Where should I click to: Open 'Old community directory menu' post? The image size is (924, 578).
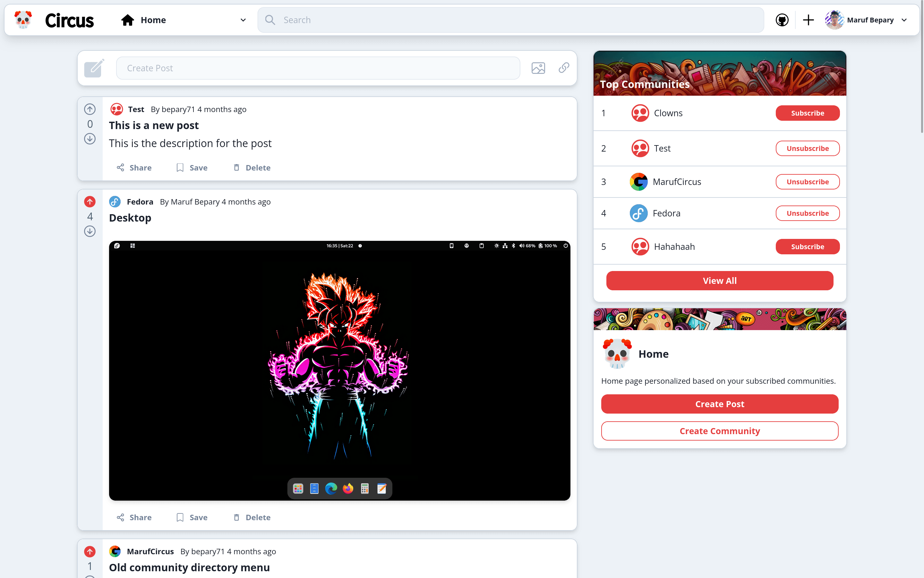(189, 568)
